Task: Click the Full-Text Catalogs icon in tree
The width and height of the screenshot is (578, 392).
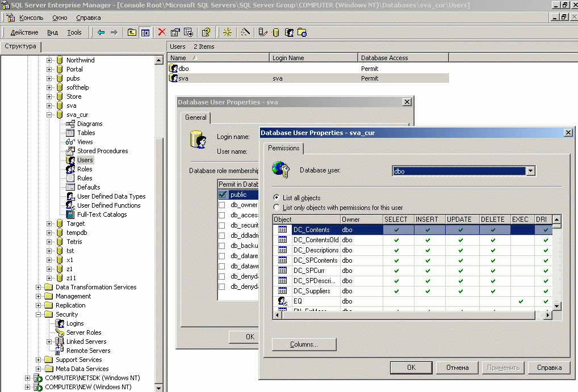Action: [70, 214]
